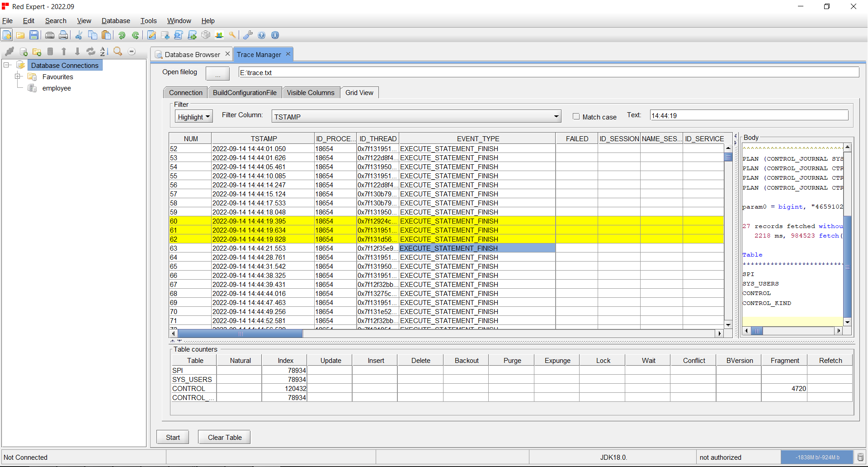Click the collapse-all icon above the tree

point(132,52)
